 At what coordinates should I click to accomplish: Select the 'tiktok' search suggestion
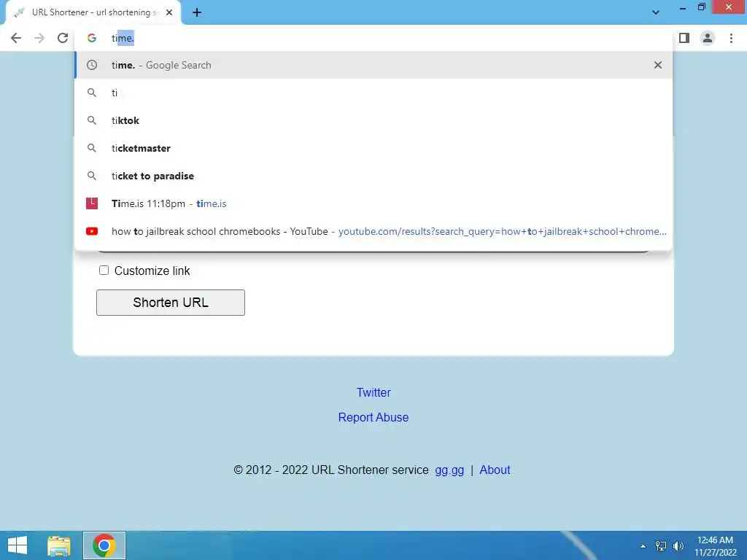373,120
